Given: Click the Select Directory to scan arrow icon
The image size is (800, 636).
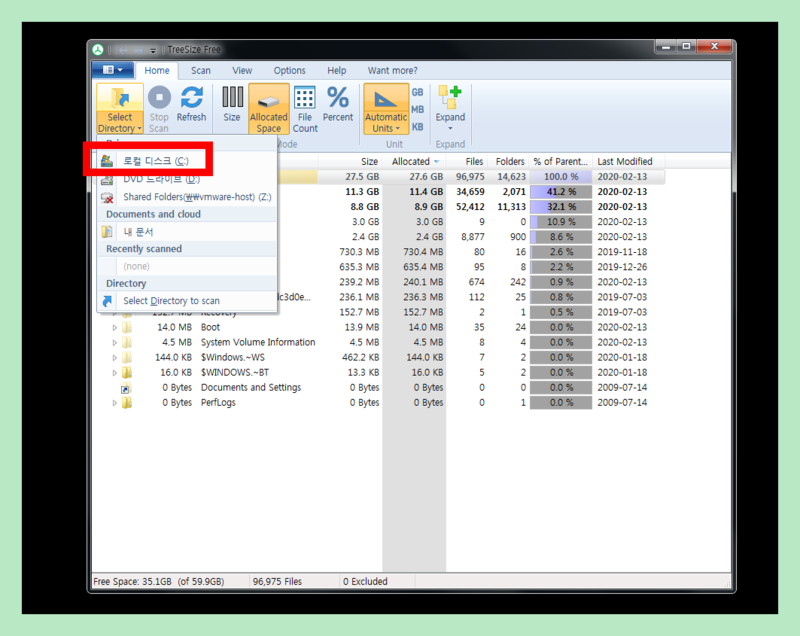Looking at the screenshot, I should (x=107, y=301).
